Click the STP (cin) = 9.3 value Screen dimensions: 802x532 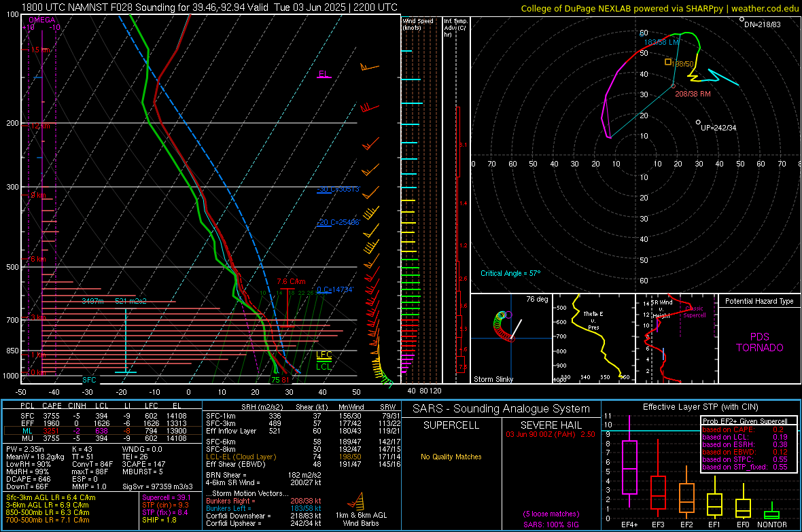[165, 505]
